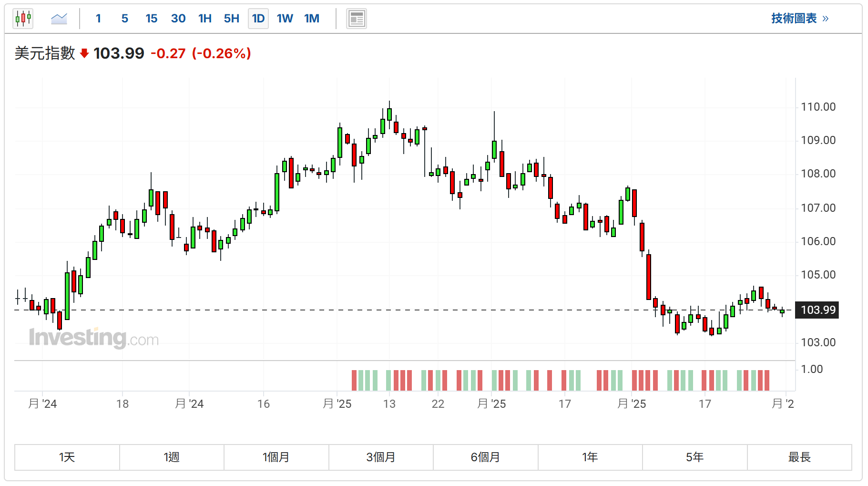Switch to area line chart type
868x486 pixels.
pos(59,19)
